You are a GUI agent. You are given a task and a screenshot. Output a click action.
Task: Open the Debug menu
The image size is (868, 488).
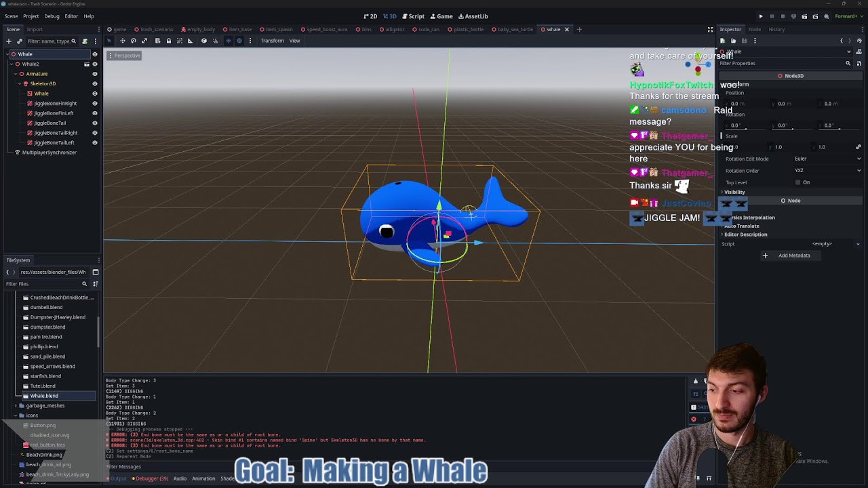[52, 16]
